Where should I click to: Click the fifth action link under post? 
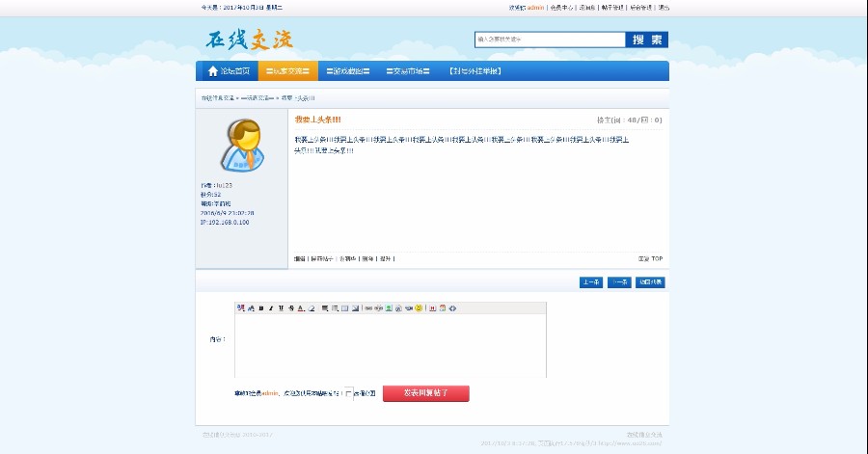pyautogui.click(x=385, y=258)
